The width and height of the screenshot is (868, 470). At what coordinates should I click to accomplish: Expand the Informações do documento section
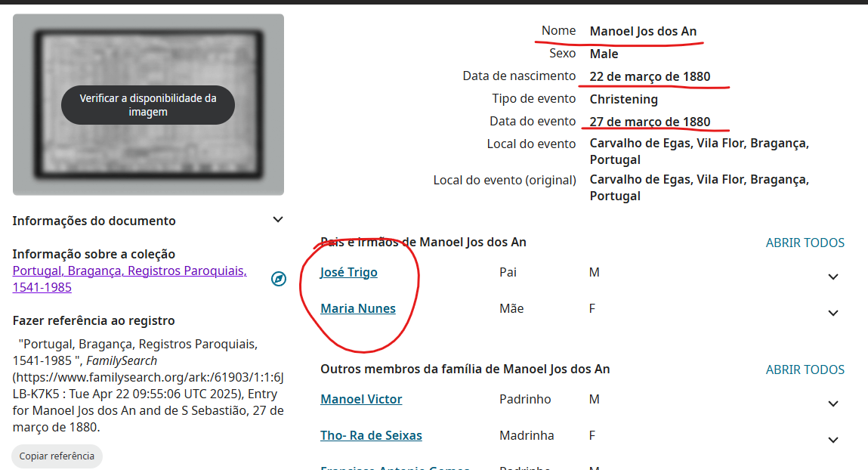[x=278, y=220]
